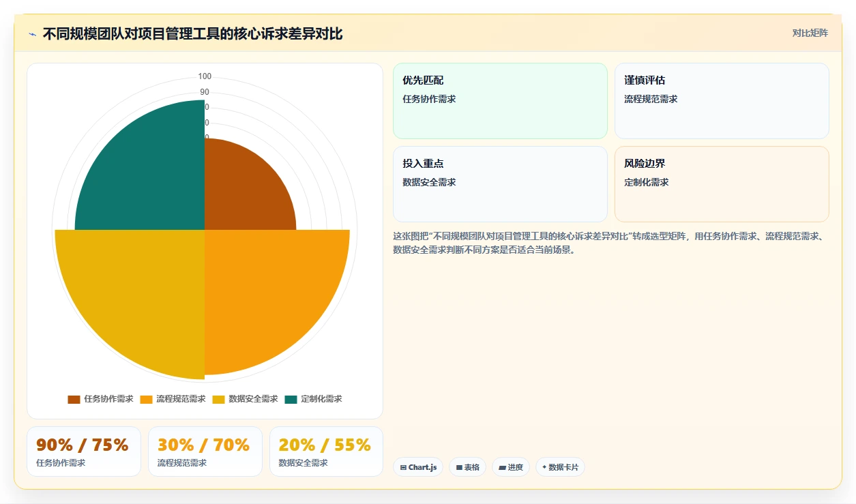The image size is (856, 504).
Task: Click the description paragraph starting 这张图把
Action: point(611,243)
